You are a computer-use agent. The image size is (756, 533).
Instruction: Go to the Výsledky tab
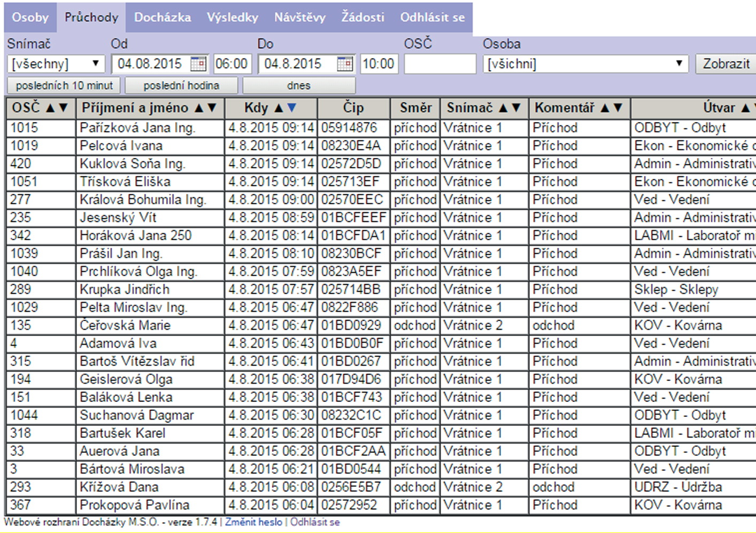tap(233, 17)
